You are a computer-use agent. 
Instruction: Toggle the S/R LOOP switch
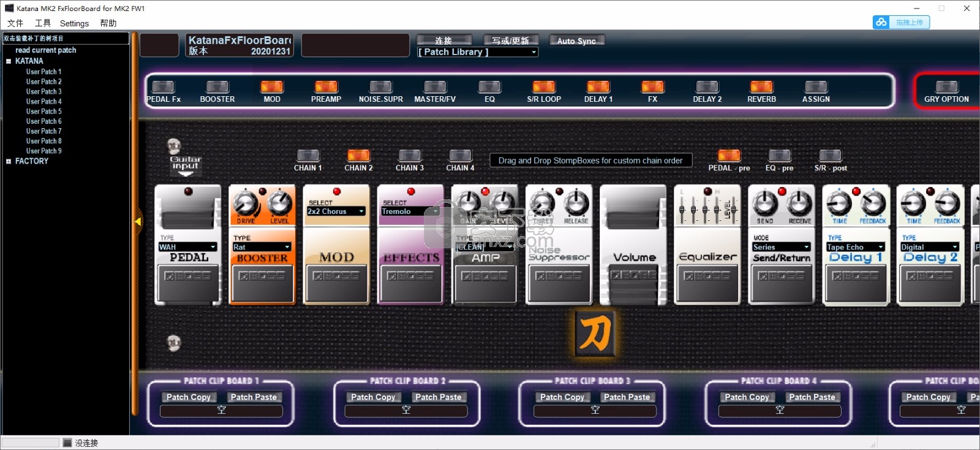544,87
